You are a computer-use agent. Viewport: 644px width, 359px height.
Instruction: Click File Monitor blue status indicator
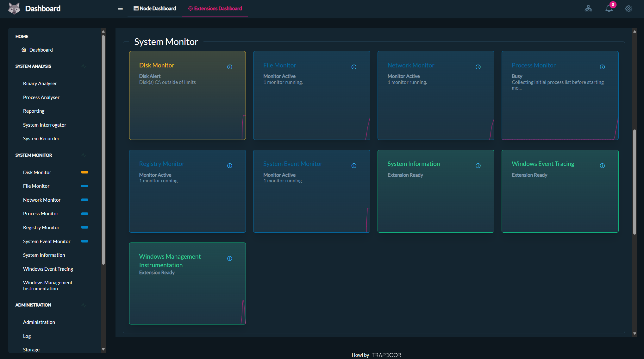[84, 186]
